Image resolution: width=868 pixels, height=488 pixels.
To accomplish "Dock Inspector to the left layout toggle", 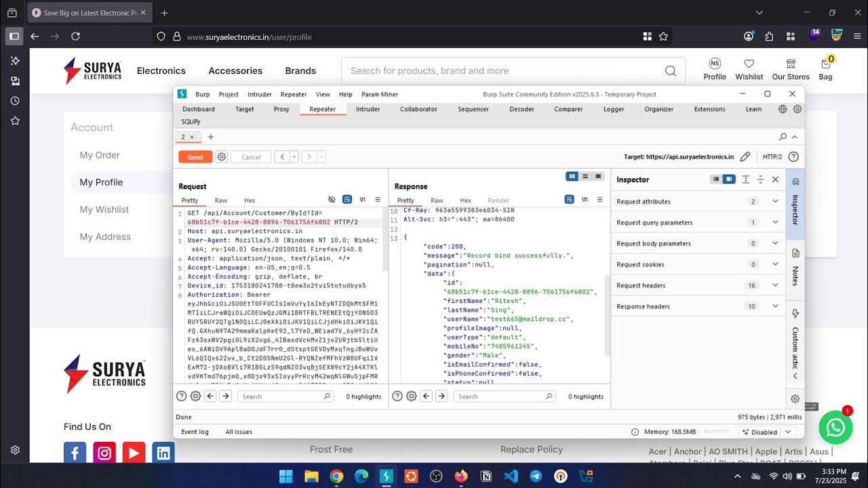I will click(x=716, y=180).
